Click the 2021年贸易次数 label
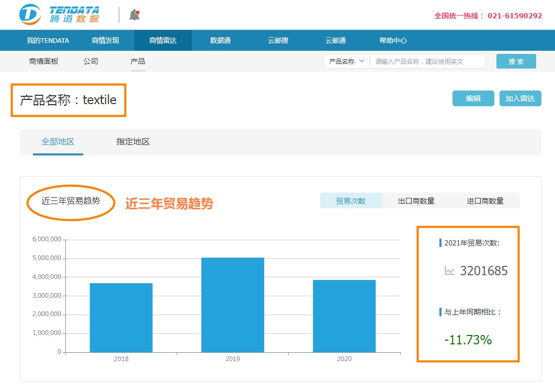 (x=471, y=243)
